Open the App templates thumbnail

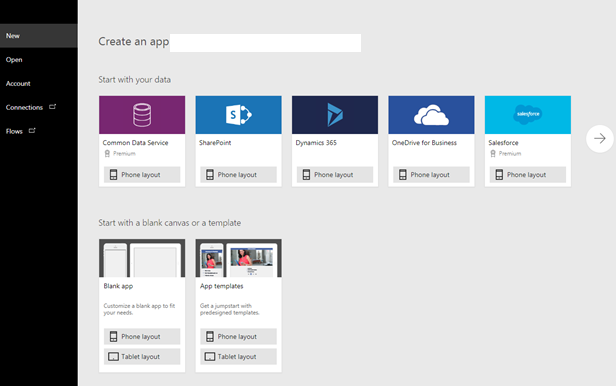tap(238, 258)
